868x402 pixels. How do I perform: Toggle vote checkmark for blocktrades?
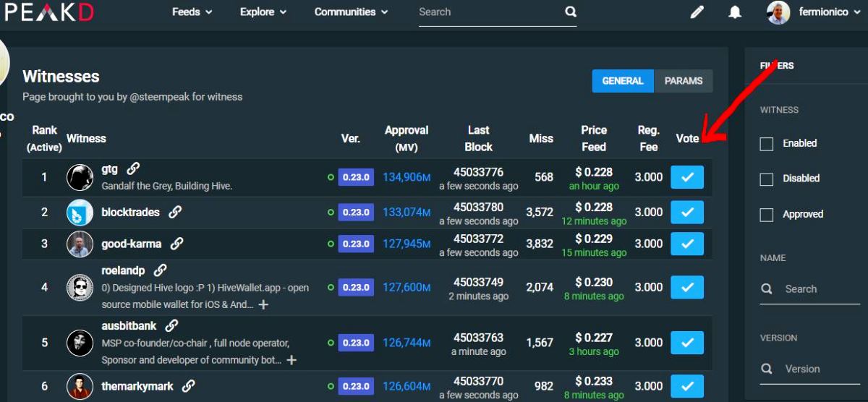click(687, 212)
